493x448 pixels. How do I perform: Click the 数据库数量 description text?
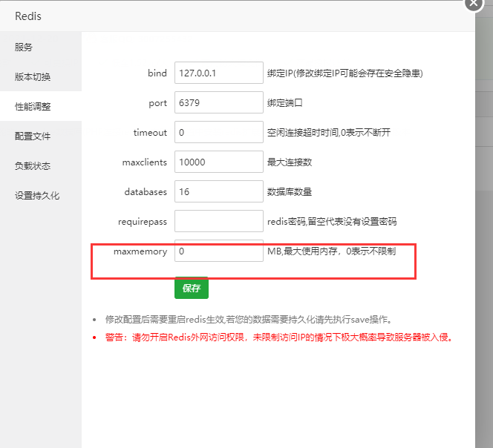[290, 191]
